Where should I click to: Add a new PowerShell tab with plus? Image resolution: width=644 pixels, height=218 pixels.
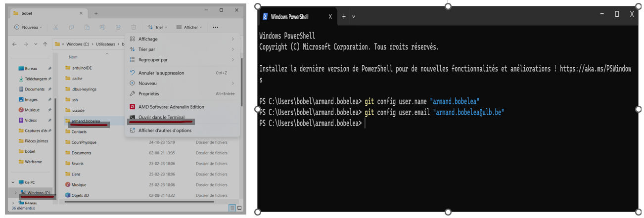point(344,16)
